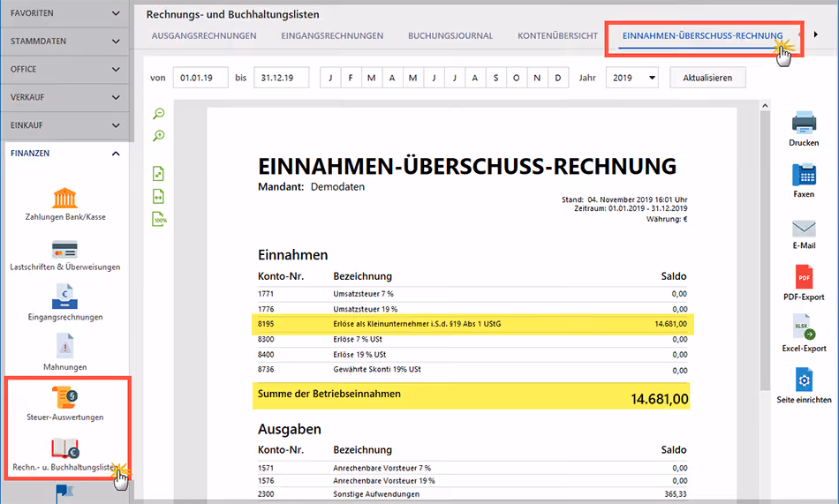Open Eingangsrechnungen in Finanzen sidebar

[x=64, y=302]
